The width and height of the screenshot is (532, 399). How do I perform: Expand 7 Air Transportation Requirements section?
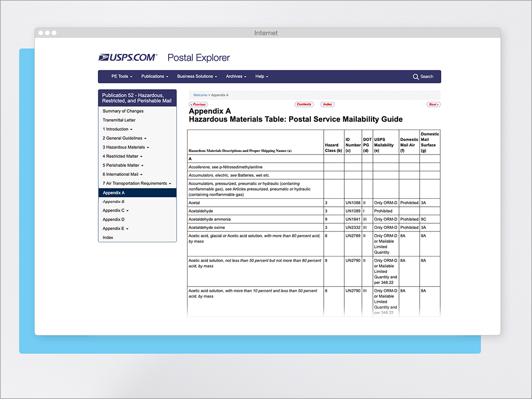pyautogui.click(x=137, y=183)
